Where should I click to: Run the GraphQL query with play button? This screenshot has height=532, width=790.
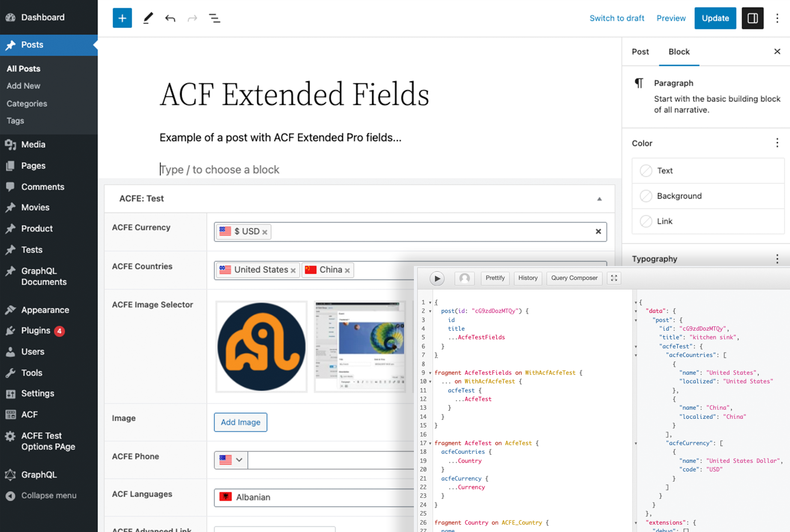[x=437, y=278]
